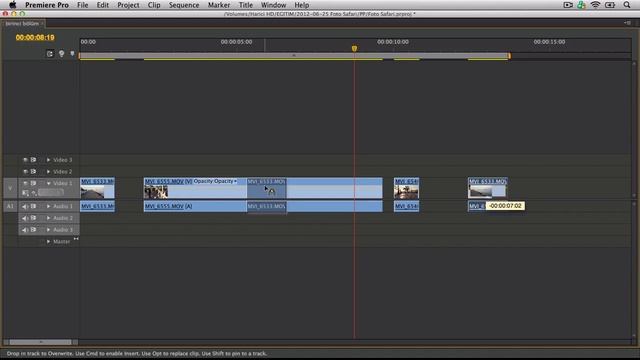This screenshot has height=360, width=640.
Task: Toggle sync lock on Video 3
Action: coord(33,160)
